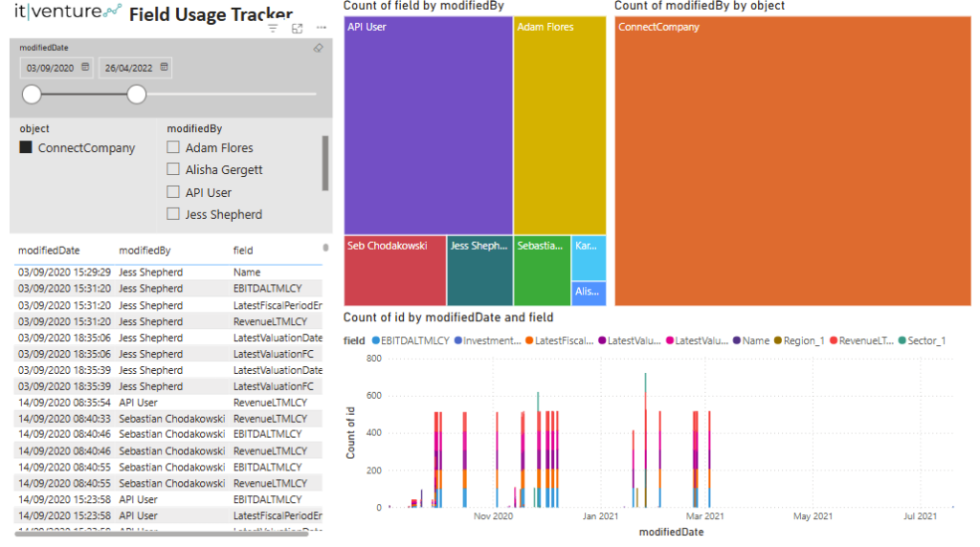This screenshot has height=547, width=980.
Task: Open calendar picker for end date 26/04/2022
Action: 164,67
